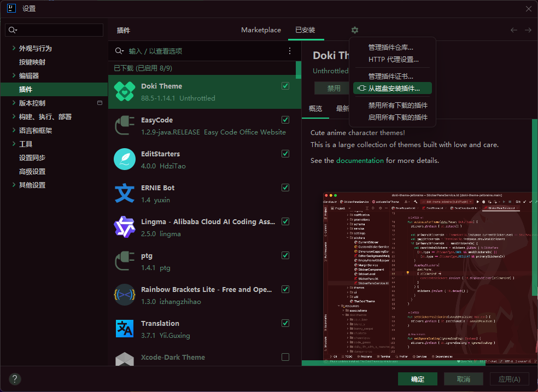Uncheck the ptg plugin checkbox
This screenshot has height=392, width=538.
(285, 255)
